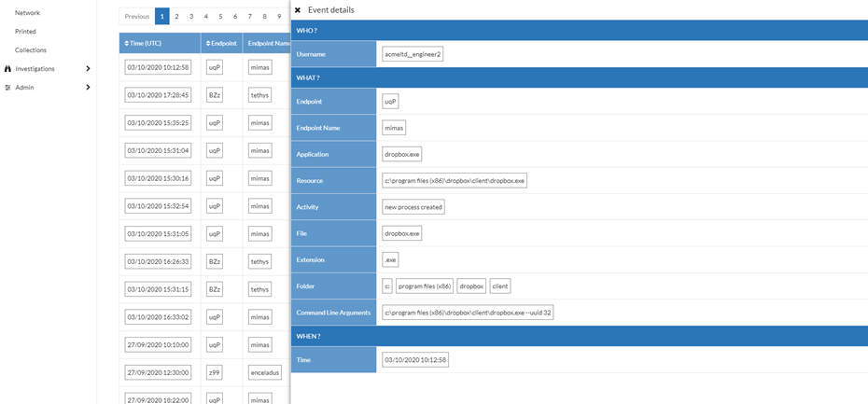Go to page 3

pyautogui.click(x=191, y=17)
